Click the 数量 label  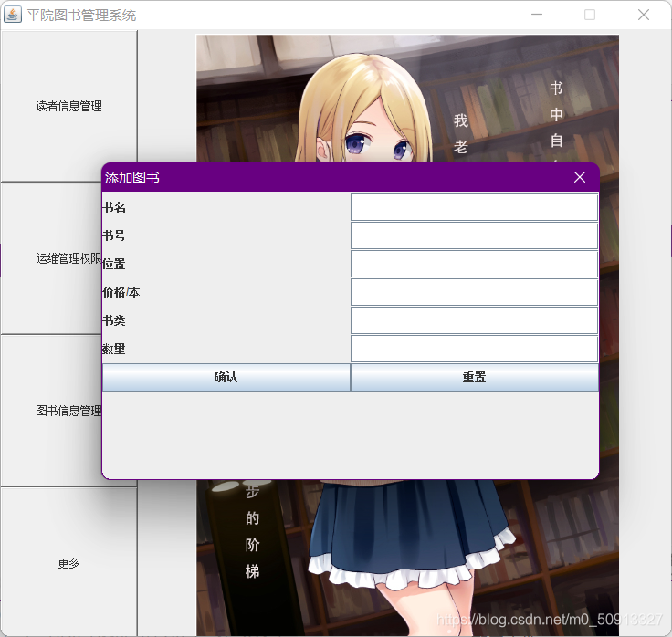[114, 349]
